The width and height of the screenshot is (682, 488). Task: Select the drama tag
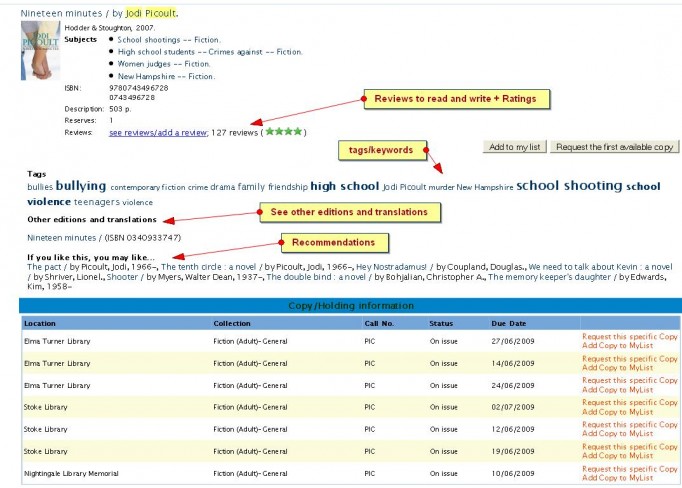[223, 187]
